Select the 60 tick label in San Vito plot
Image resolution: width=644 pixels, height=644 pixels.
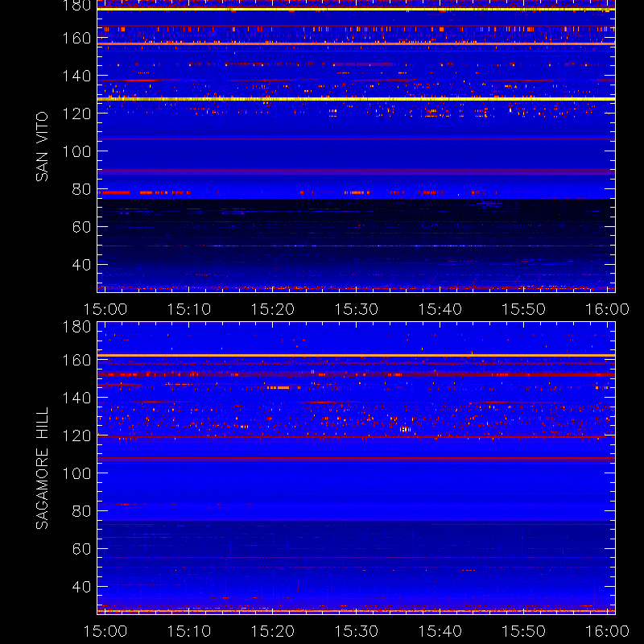tap(81, 227)
